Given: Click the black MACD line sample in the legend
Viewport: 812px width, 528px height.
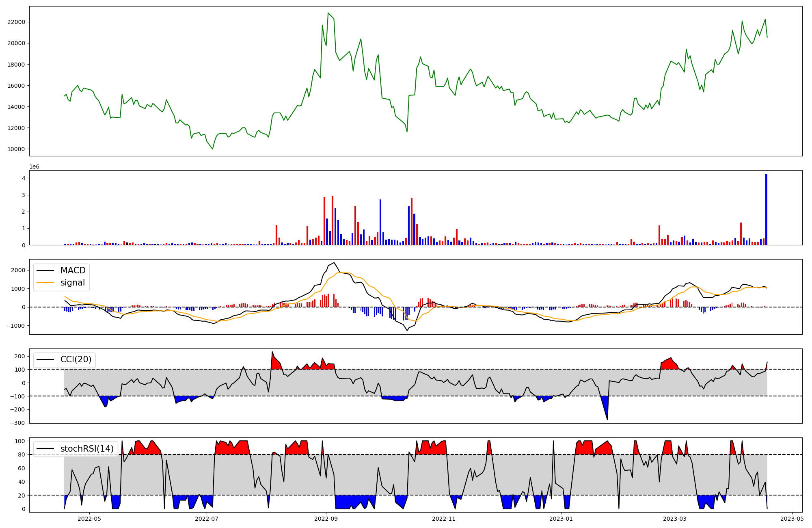Looking at the screenshot, I should click(x=45, y=270).
